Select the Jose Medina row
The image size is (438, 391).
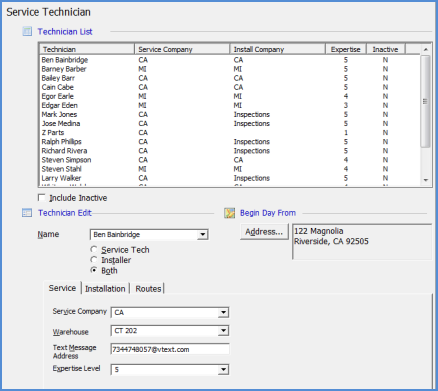click(x=229, y=124)
